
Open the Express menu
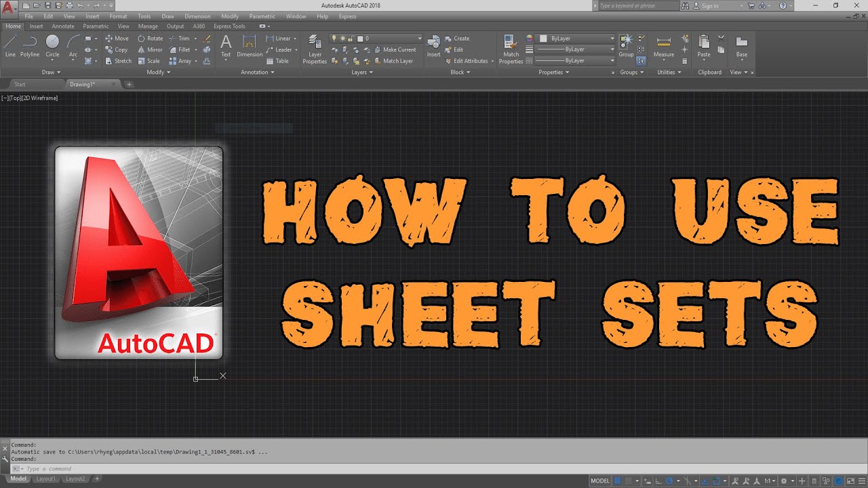[347, 16]
